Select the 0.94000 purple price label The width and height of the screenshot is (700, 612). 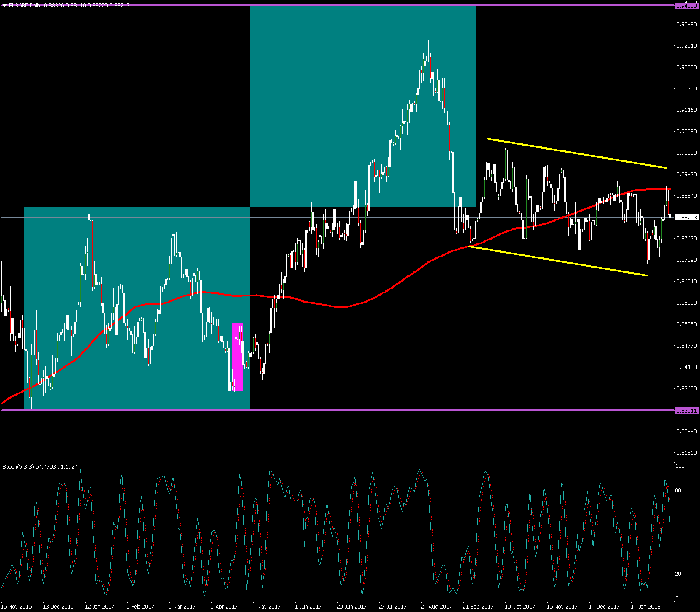point(686,6)
